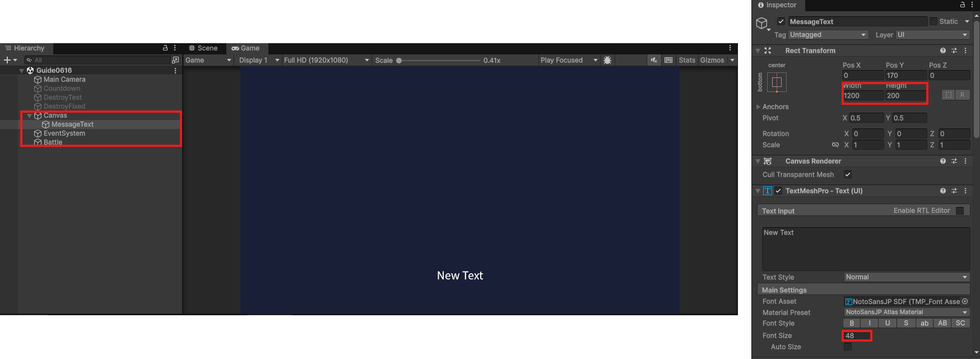980x359 pixels.
Task: Collapse the Guide0616 scene tree
Action: (x=22, y=71)
